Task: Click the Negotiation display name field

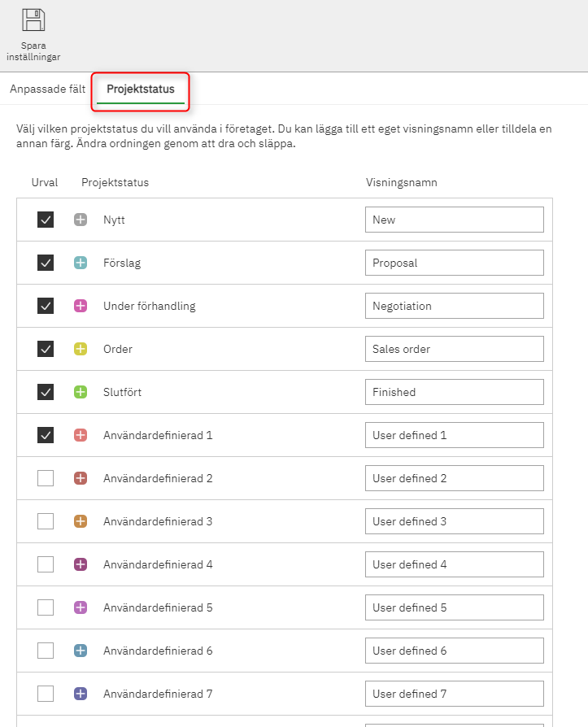Action: pos(454,306)
